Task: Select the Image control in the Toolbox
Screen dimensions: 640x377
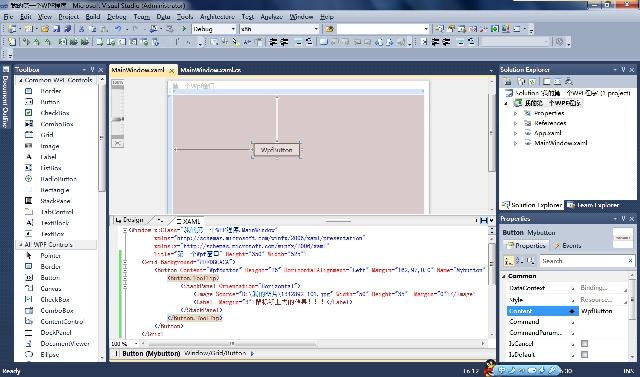Action: click(49, 146)
